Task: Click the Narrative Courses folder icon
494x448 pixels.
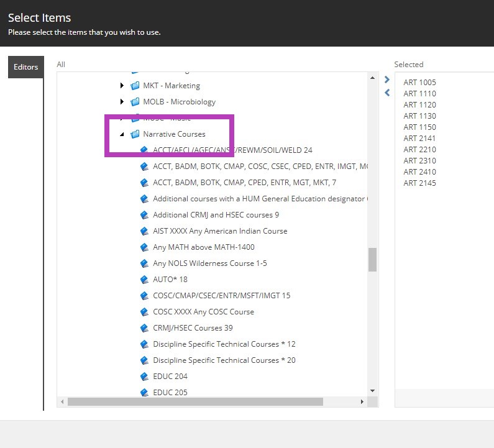Action: [x=135, y=134]
